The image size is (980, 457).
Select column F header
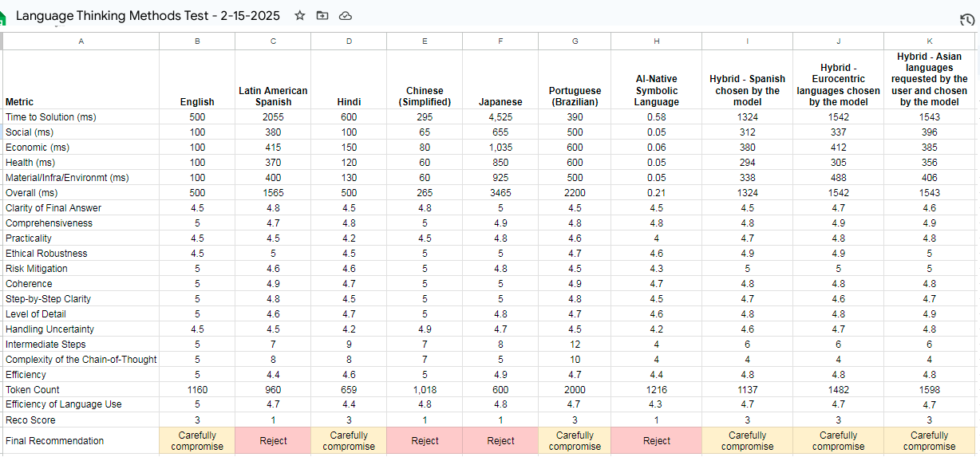(x=500, y=41)
